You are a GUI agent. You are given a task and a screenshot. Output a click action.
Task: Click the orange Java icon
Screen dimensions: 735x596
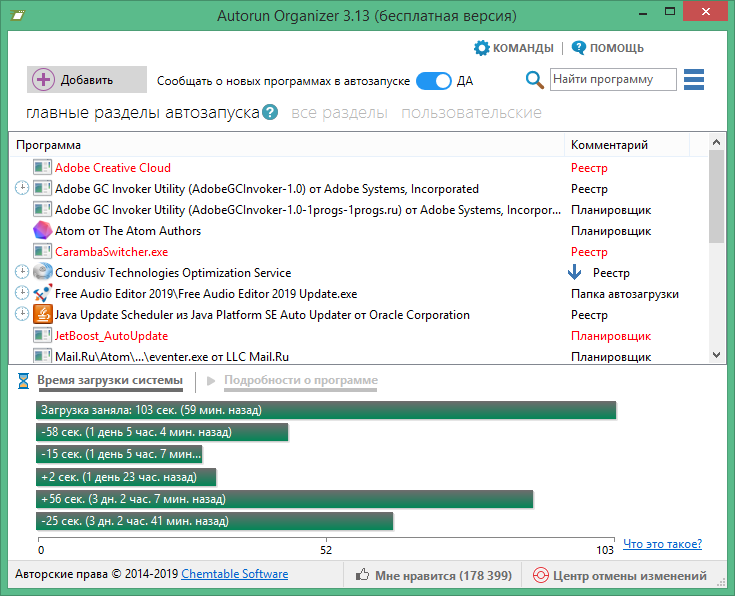tap(42, 314)
